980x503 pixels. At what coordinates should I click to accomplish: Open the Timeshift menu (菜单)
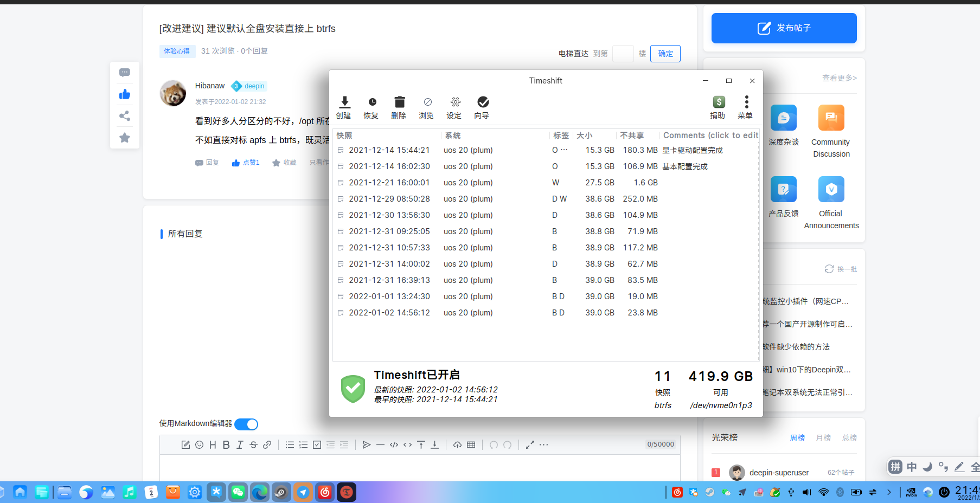(746, 107)
